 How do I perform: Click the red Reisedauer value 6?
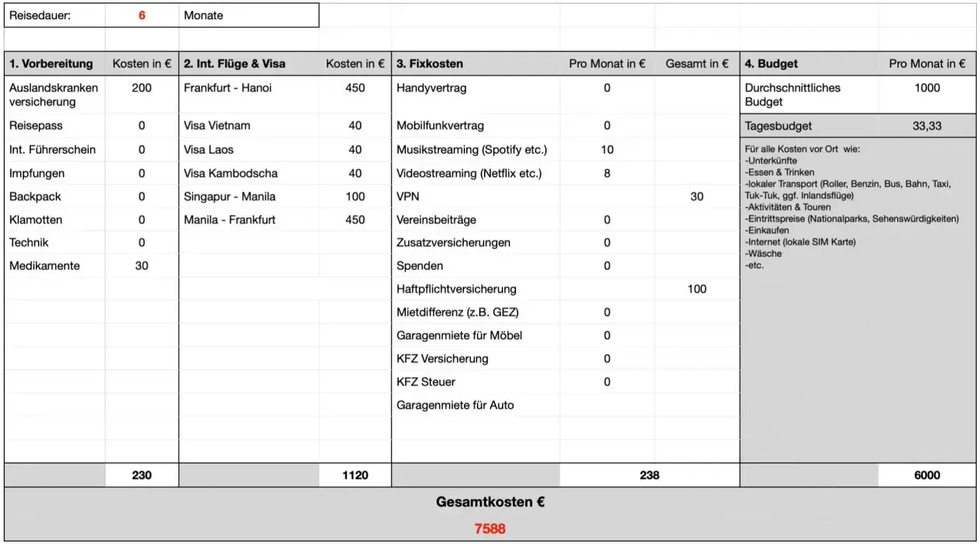tap(142, 15)
